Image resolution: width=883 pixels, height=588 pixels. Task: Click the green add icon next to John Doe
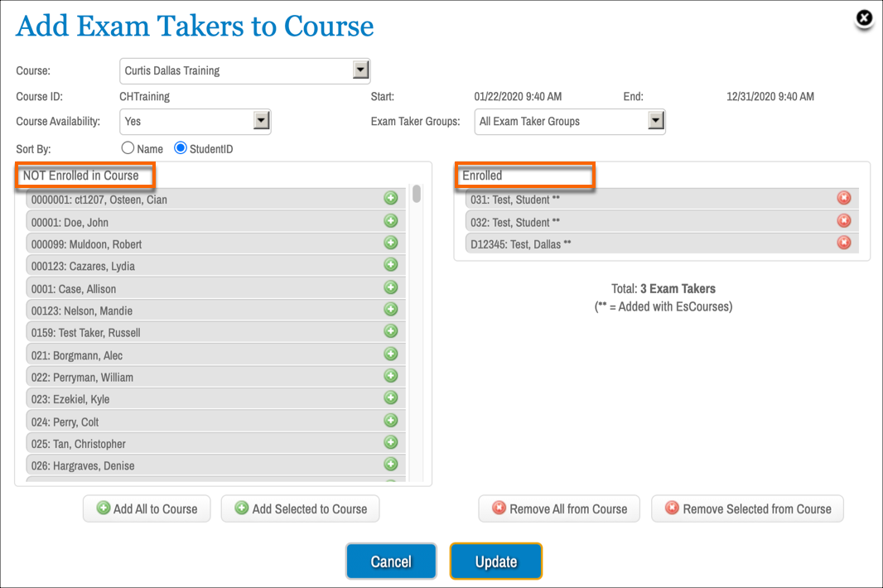390,220
